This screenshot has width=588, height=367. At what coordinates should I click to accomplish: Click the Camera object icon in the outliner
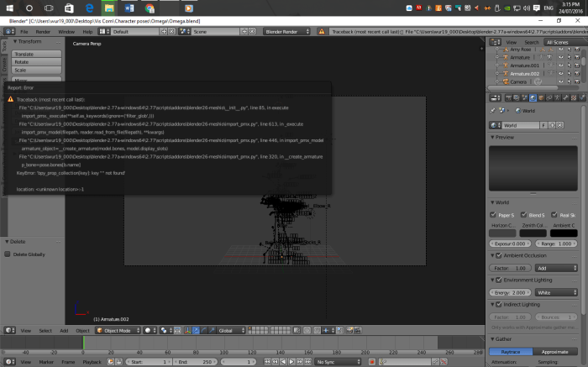click(x=505, y=81)
